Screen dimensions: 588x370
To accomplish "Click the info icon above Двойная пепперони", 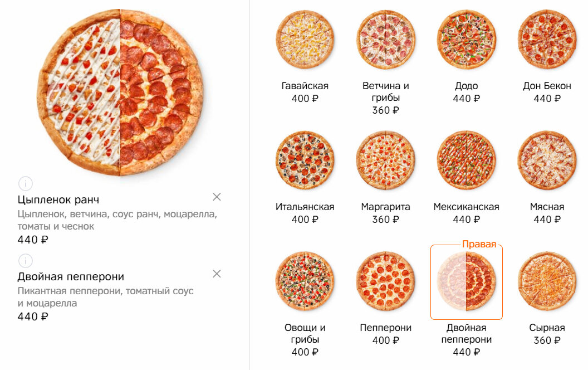I will click(26, 261).
